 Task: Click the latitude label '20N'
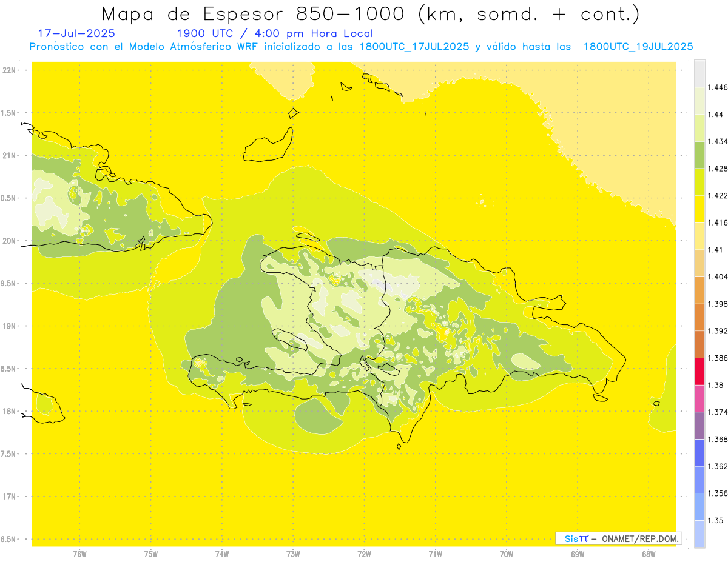click(10, 241)
